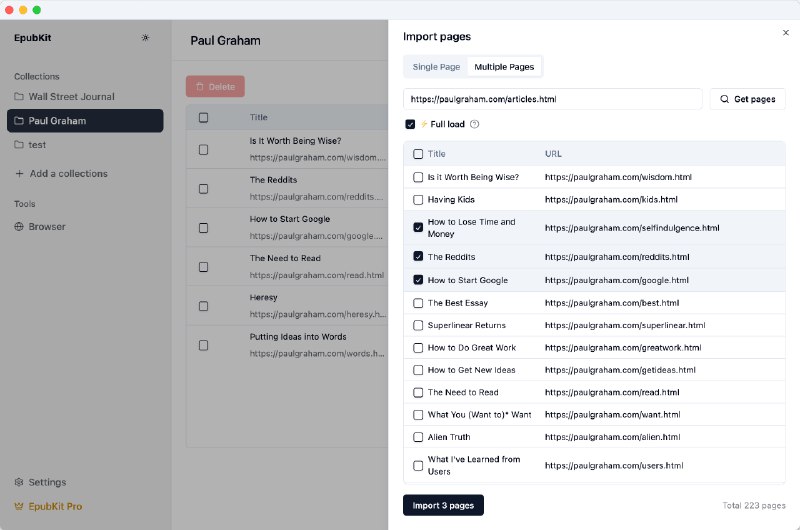The image size is (800, 530).
Task: Check the Superlinear Returns row checkbox
Action: (418, 325)
